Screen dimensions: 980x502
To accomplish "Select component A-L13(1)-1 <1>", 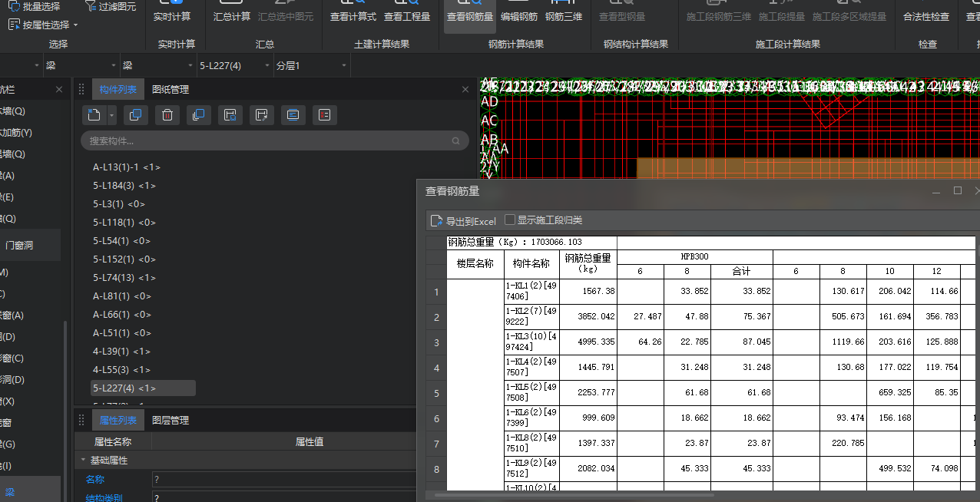I will 127,167.
